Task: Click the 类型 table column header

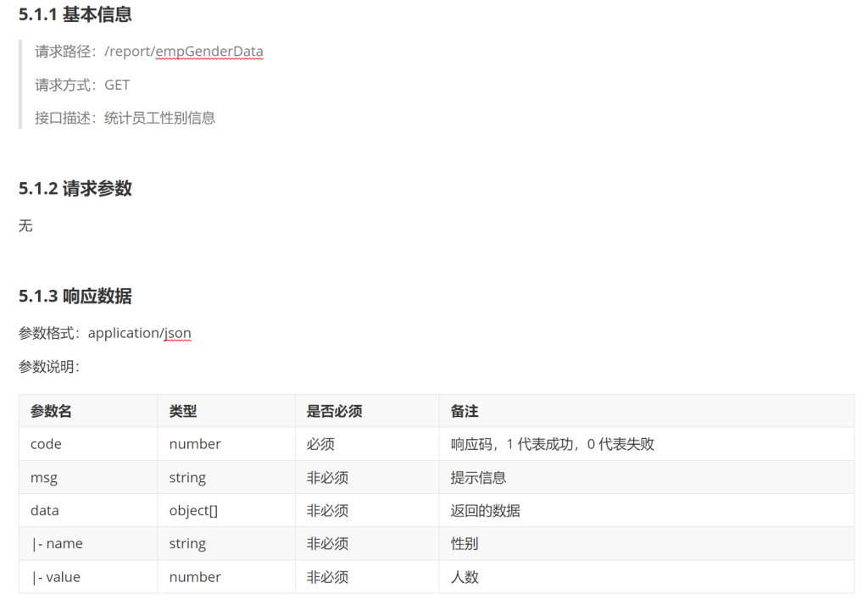Action: (x=183, y=411)
